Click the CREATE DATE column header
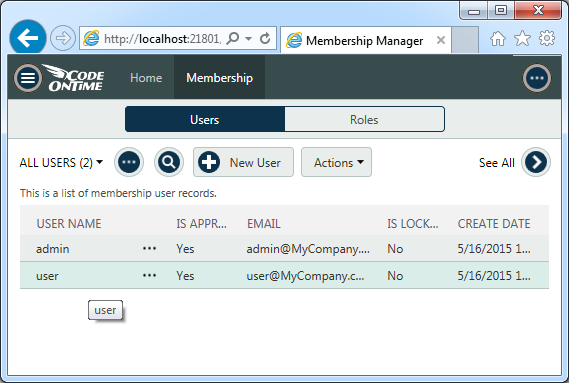The image size is (569, 383). coord(494,224)
